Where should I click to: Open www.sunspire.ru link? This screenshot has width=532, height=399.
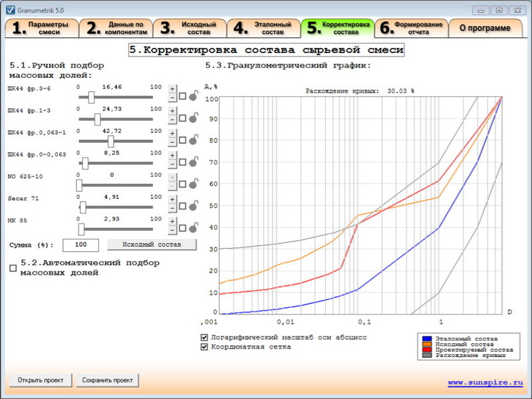[x=485, y=383]
